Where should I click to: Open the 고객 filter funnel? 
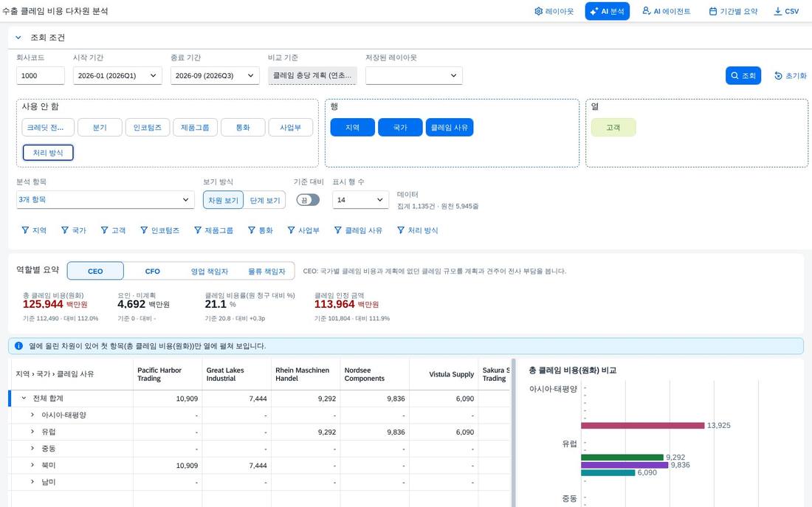tap(113, 230)
